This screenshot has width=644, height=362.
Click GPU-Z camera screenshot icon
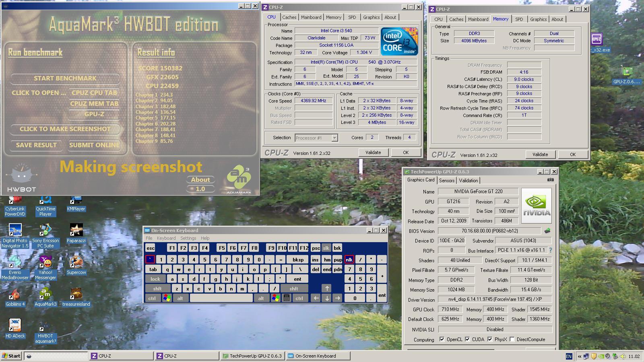[x=550, y=180]
